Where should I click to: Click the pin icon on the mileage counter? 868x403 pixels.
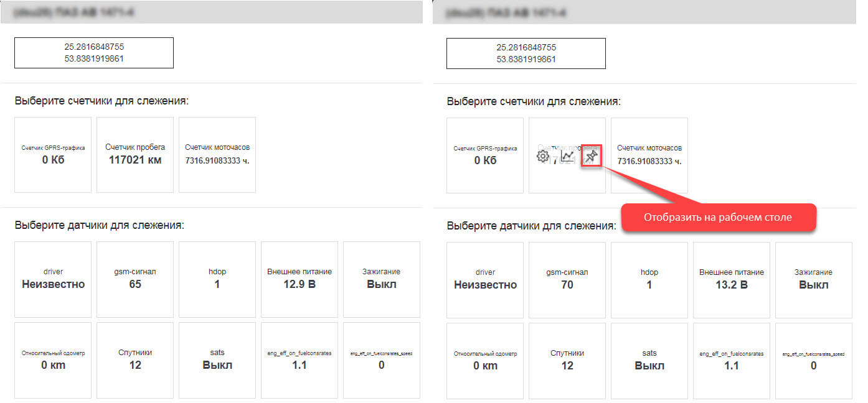coord(592,157)
